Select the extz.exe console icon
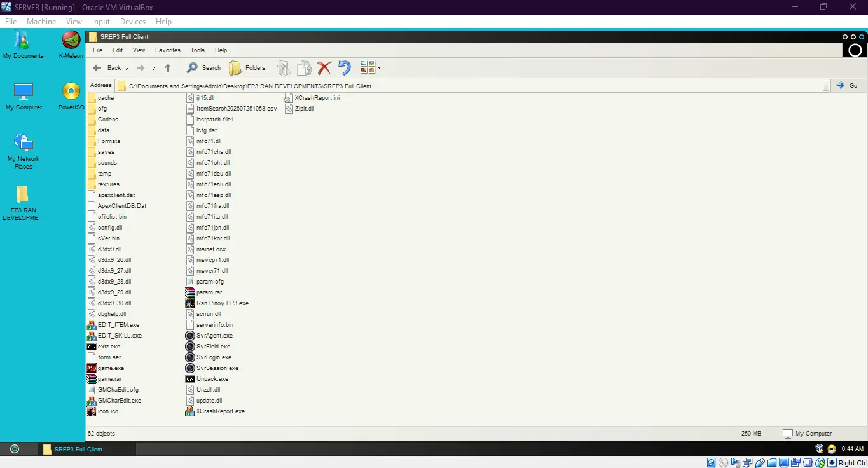Image resolution: width=868 pixels, height=468 pixels. click(92, 347)
